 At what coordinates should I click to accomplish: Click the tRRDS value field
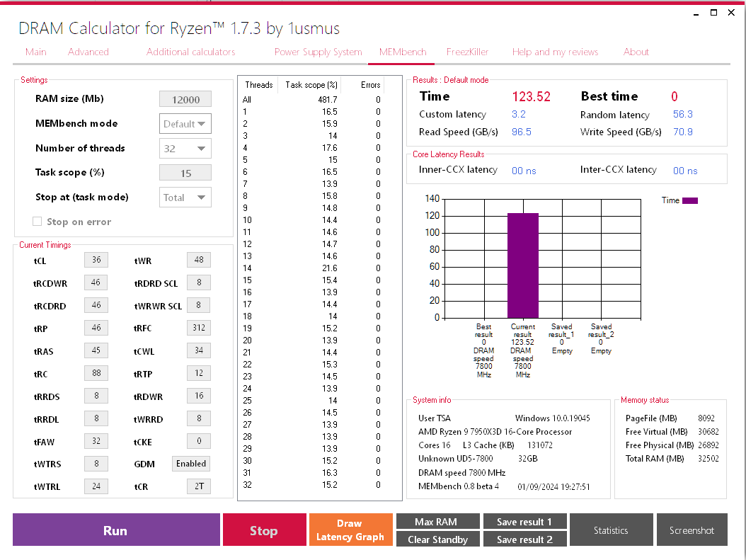pos(96,395)
